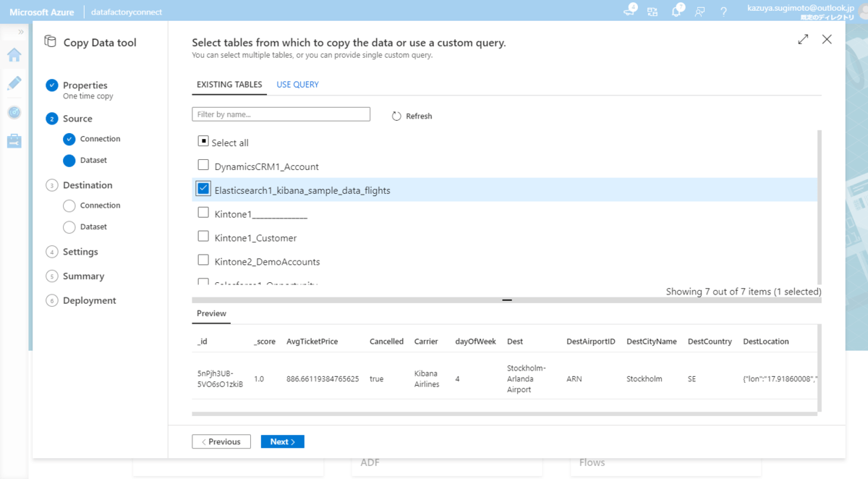Click the Next button
The image size is (868, 479).
282,441
